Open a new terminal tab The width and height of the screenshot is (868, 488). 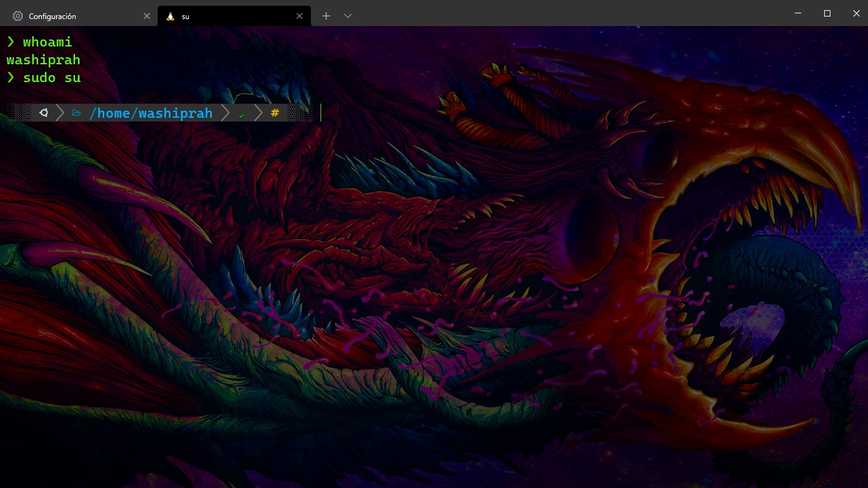click(x=326, y=16)
